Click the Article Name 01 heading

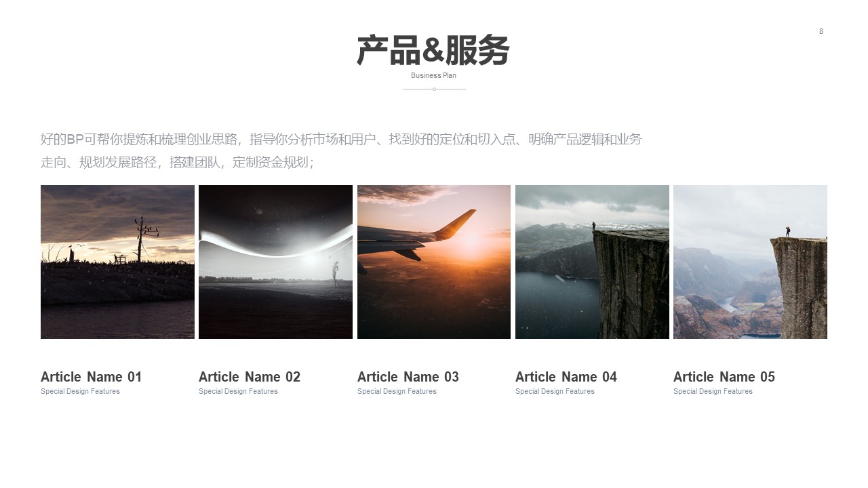[x=92, y=377]
